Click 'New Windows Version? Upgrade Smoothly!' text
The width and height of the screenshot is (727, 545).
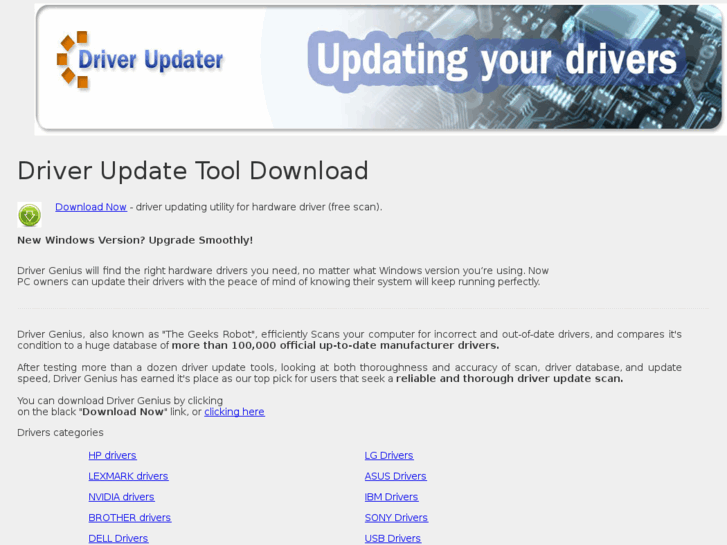coord(135,240)
